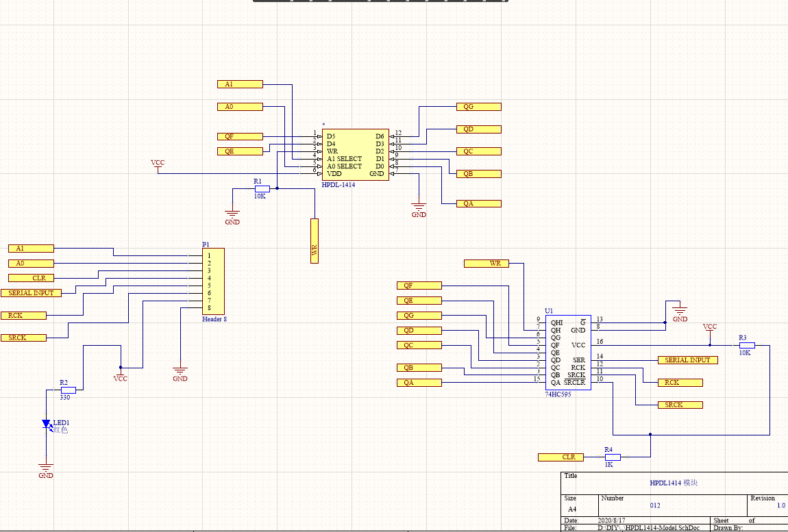The image size is (788, 532).
Task: Select the RCK port on U1 pin 12
Action: pyautogui.click(x=680, y=382)
